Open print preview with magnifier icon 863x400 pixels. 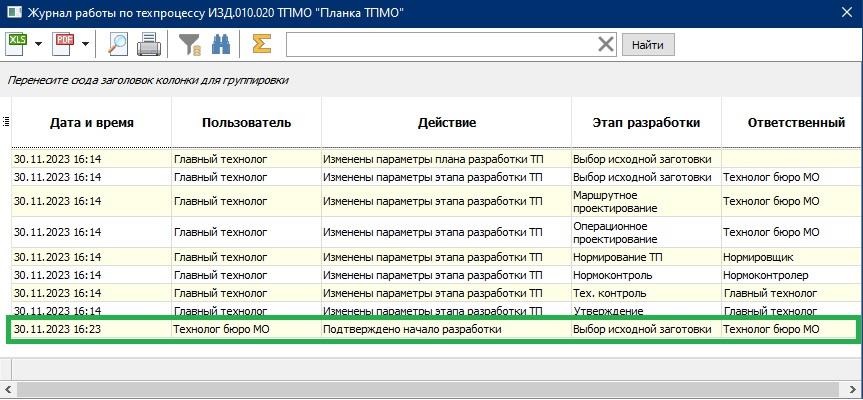118,44
